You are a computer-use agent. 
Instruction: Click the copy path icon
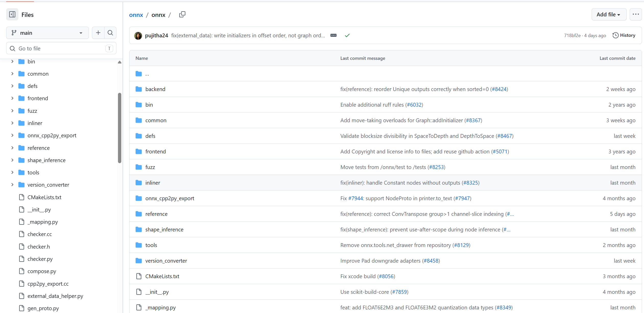[x=182, y=15]
